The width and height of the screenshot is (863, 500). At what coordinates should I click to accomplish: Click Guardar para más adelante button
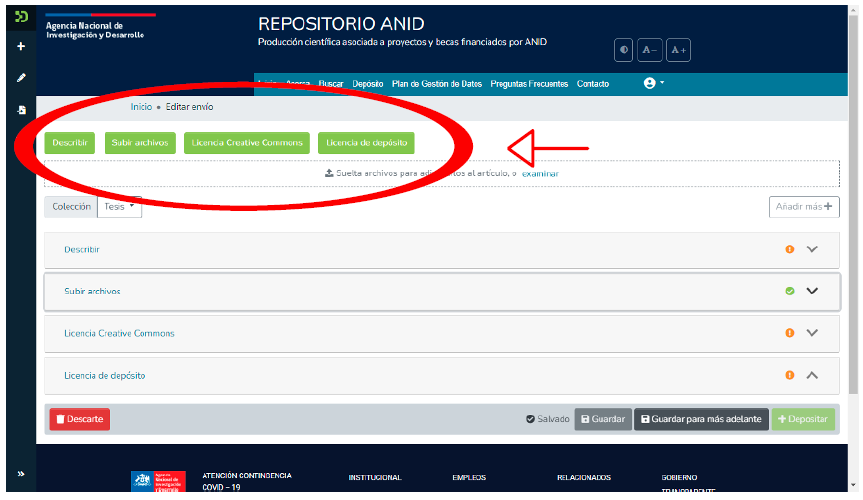[x=701, y=419]
